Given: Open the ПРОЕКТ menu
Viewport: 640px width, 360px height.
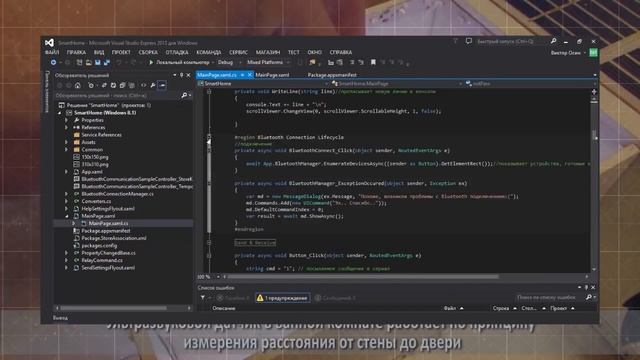Looking at the screenshot, I should tap(121, 52).
